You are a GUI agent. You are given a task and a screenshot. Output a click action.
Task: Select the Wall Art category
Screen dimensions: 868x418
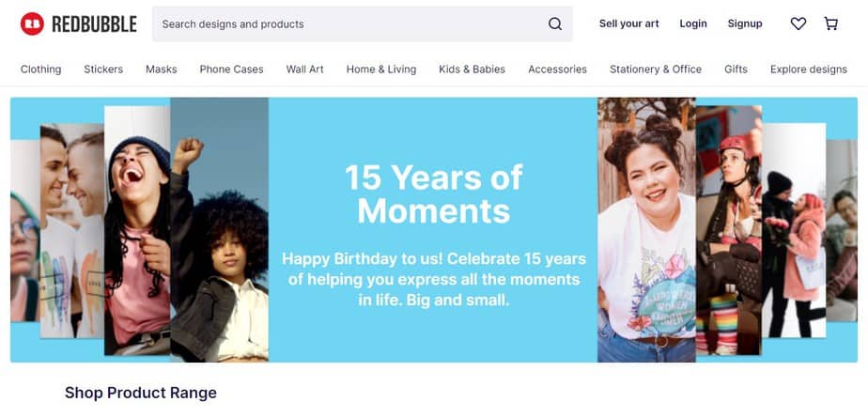(305, 69)
